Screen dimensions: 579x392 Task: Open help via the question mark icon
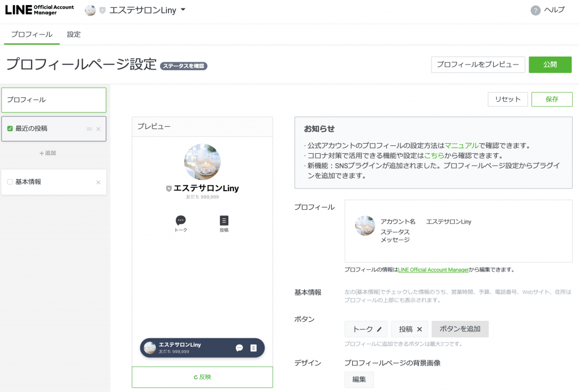coord(535,10)
